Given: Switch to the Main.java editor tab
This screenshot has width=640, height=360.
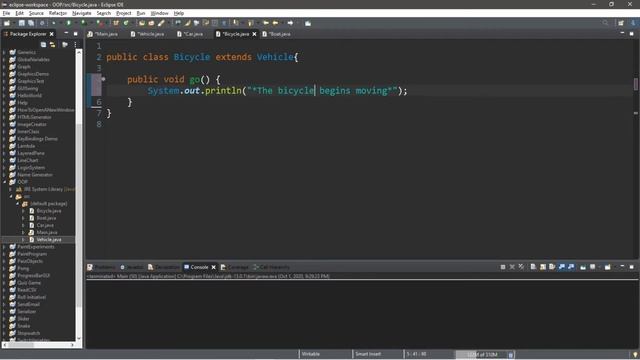Looking at the screenshot, I should (103, 34).
